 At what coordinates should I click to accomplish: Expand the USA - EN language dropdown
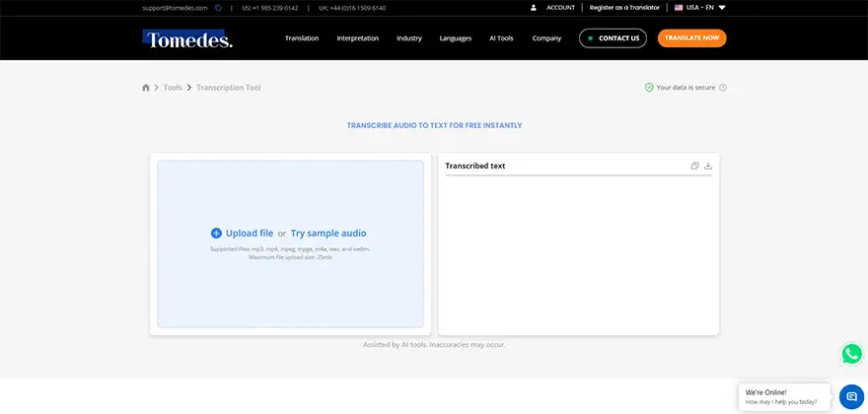699,8
